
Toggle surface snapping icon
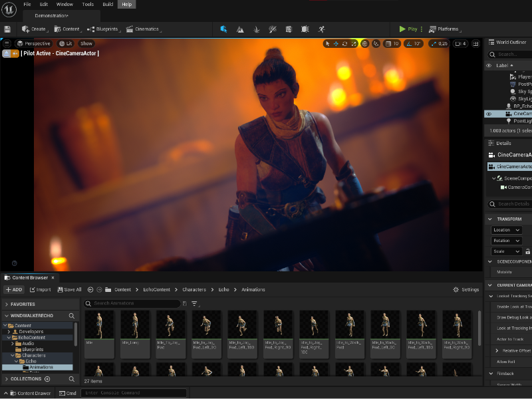376,44
